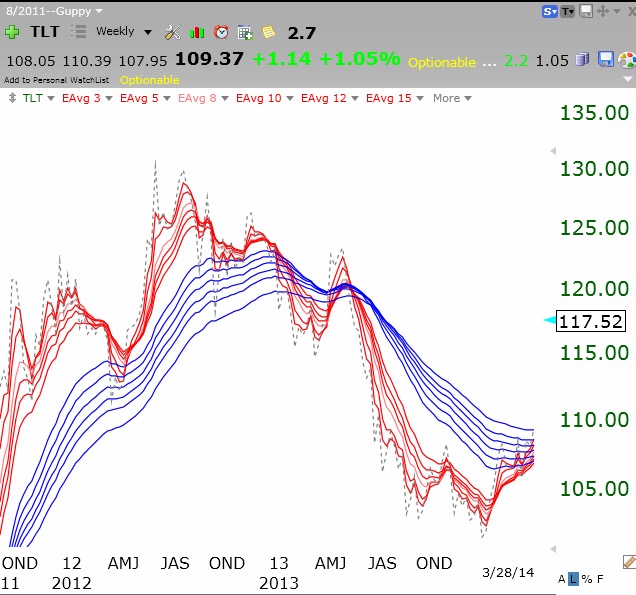636x595 pixels.
Task: Click the up-down reorder arrows beside TLT legend
Action: (x=12, y=98)
